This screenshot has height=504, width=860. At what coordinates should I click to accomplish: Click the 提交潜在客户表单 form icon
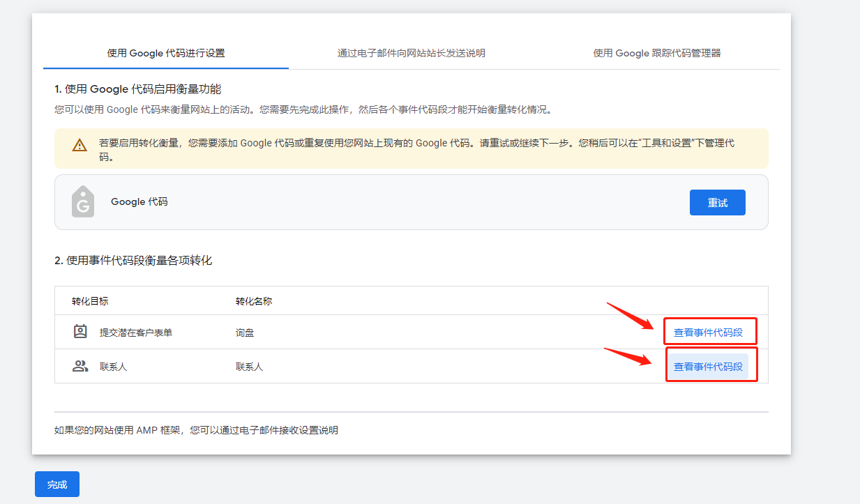[x=80, y=332]
